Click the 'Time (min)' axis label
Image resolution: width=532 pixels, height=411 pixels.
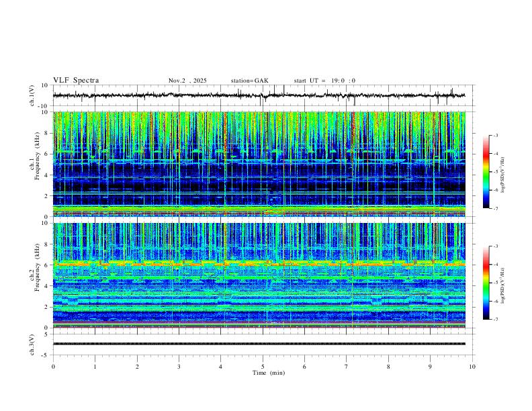click(269, 373)
